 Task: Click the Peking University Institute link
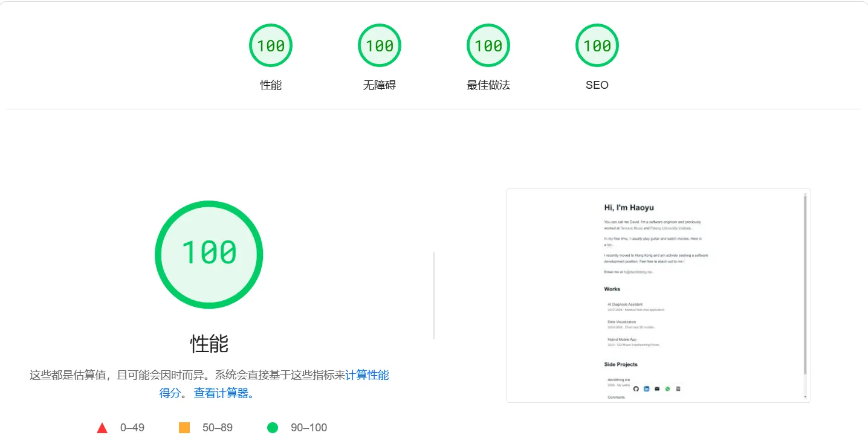click(670, 228)
